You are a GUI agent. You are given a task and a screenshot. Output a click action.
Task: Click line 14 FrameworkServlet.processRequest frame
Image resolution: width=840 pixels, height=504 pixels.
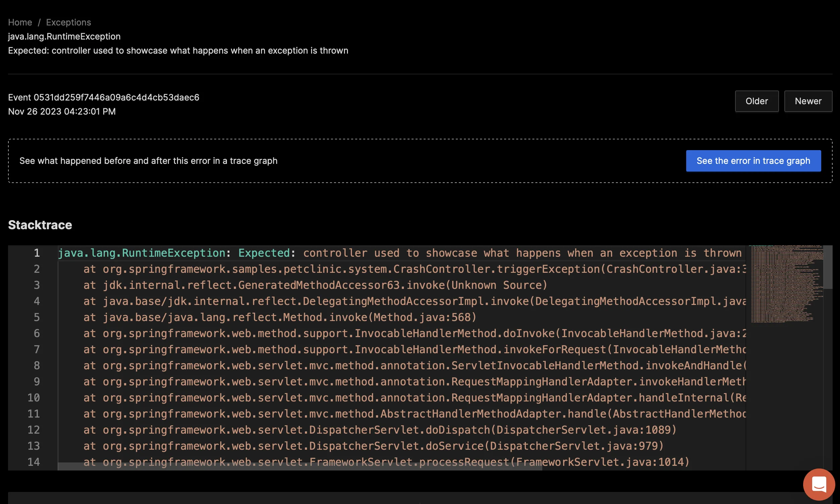coord(386,462)
